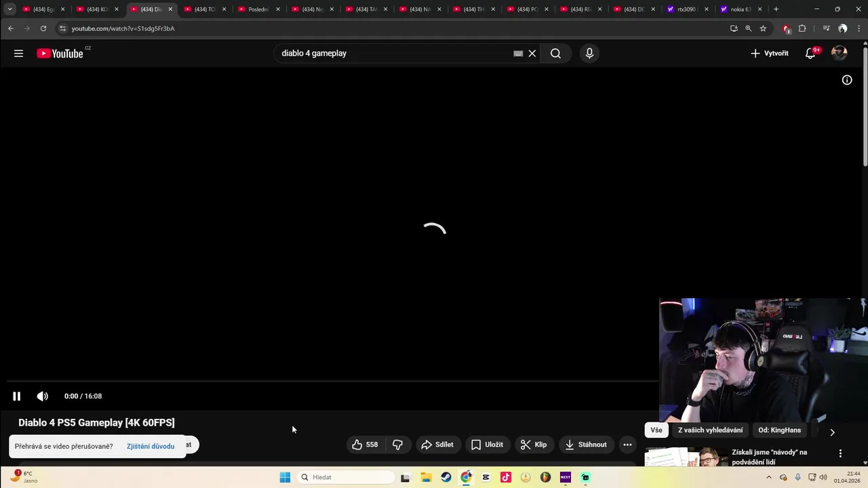
Task: Download the video with Stáhnout
Action: coord(586,445)
